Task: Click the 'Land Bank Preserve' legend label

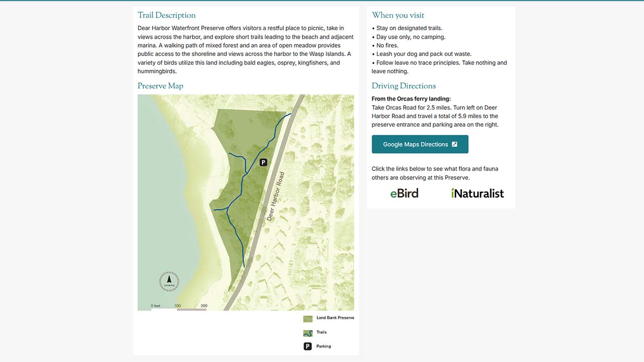Action: click(x=335, y=318)
